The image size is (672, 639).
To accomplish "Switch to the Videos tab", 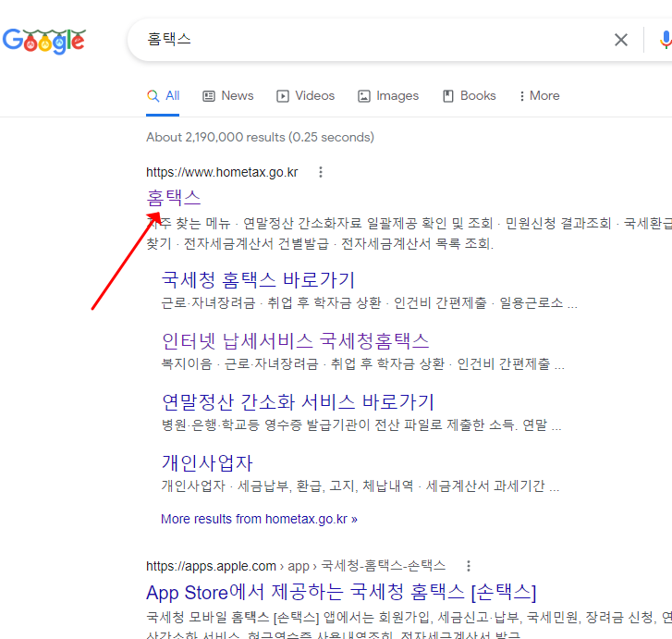I will pos(306,95).
